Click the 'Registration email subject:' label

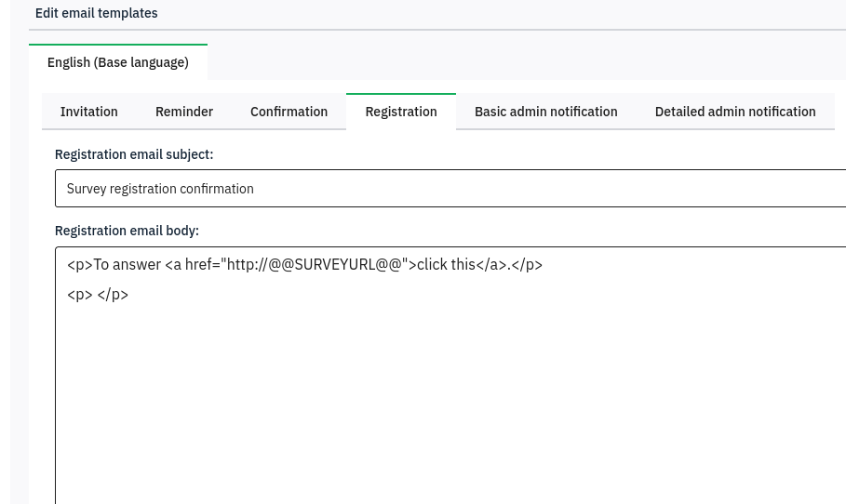[x=134, y=154]
